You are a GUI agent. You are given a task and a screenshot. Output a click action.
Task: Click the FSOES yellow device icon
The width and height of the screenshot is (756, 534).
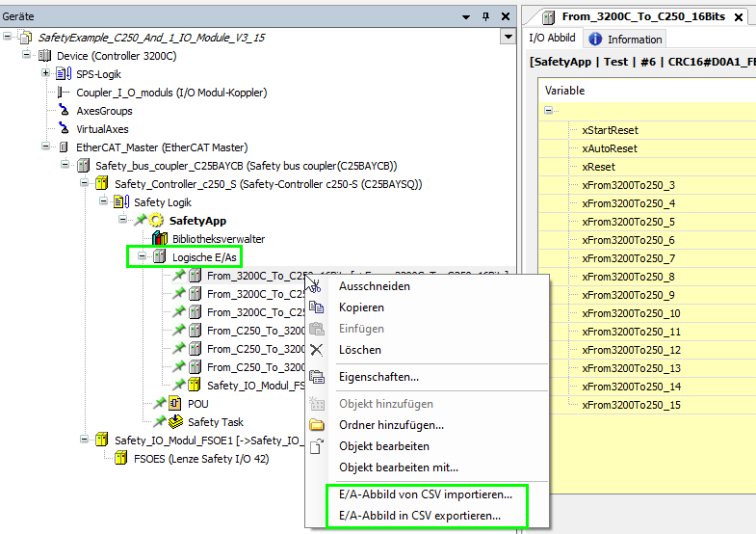[121, 459]
